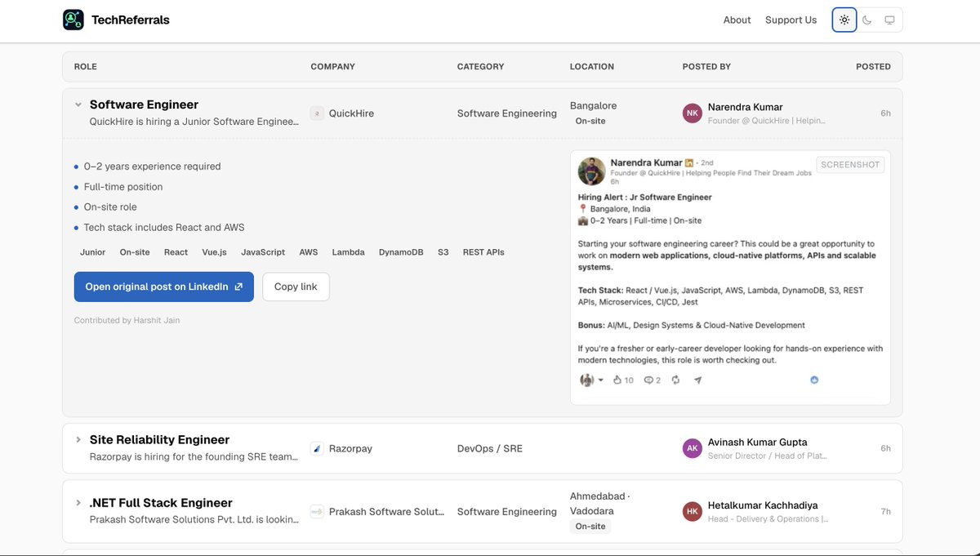Click the REST APIs tag
Screen dimensions: 980x556
[483, 252]
